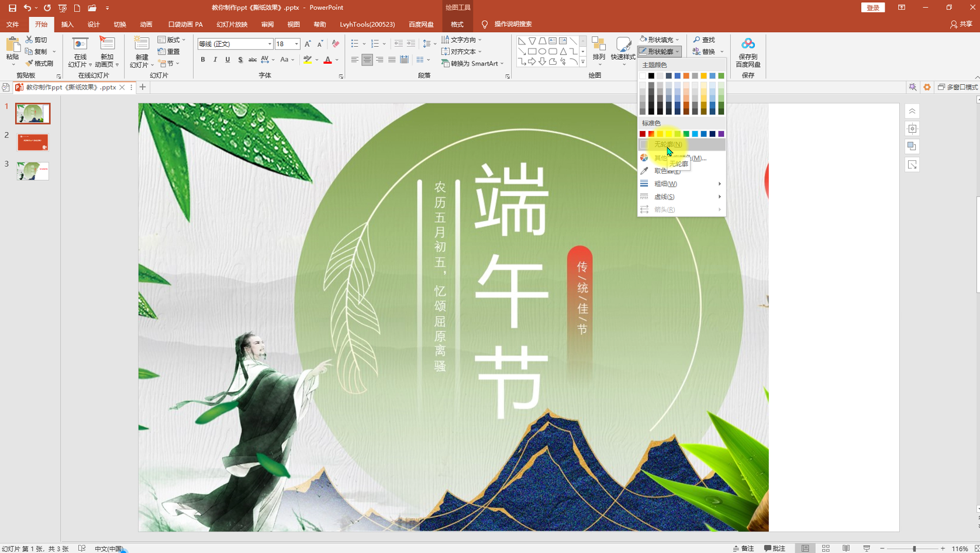This screenshot has width=980, height=553.
Task: Open font color dropdown arrow
Action: click(x=337, y=60)
